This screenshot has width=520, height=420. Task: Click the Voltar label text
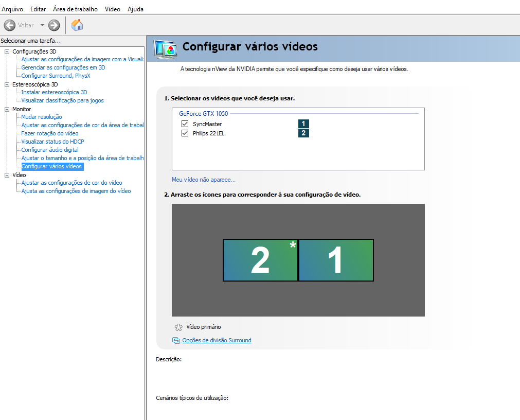coord(26,25)
